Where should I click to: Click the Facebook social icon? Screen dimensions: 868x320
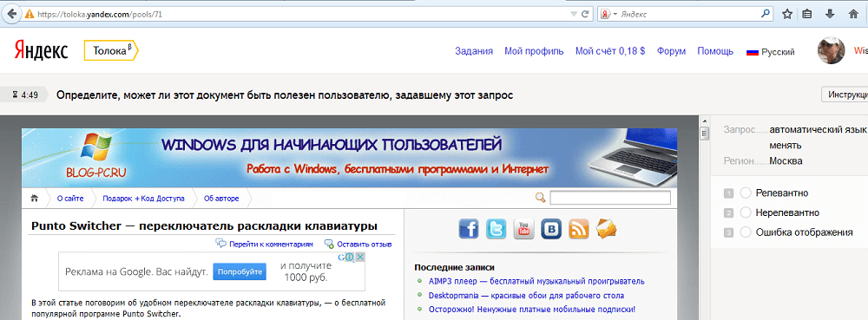click(469, 229)
